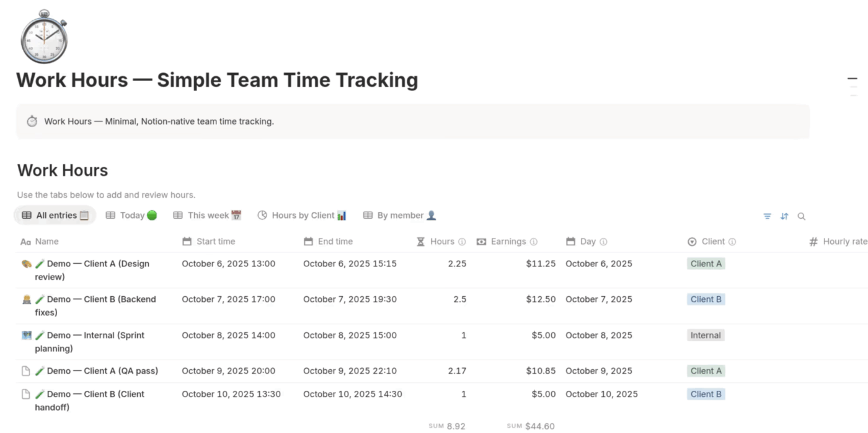Open the End time column header menu
This screenshot has width=868, height=433.
pos(335,242)
